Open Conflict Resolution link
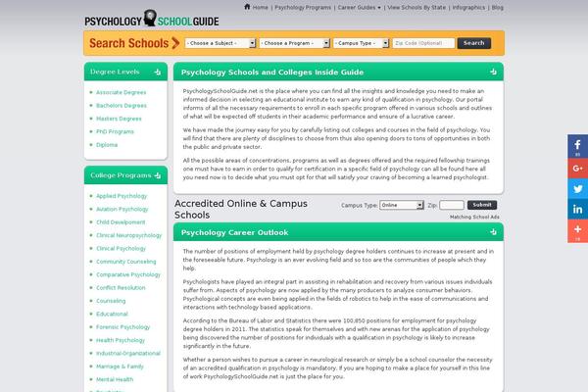 (121, 288)
